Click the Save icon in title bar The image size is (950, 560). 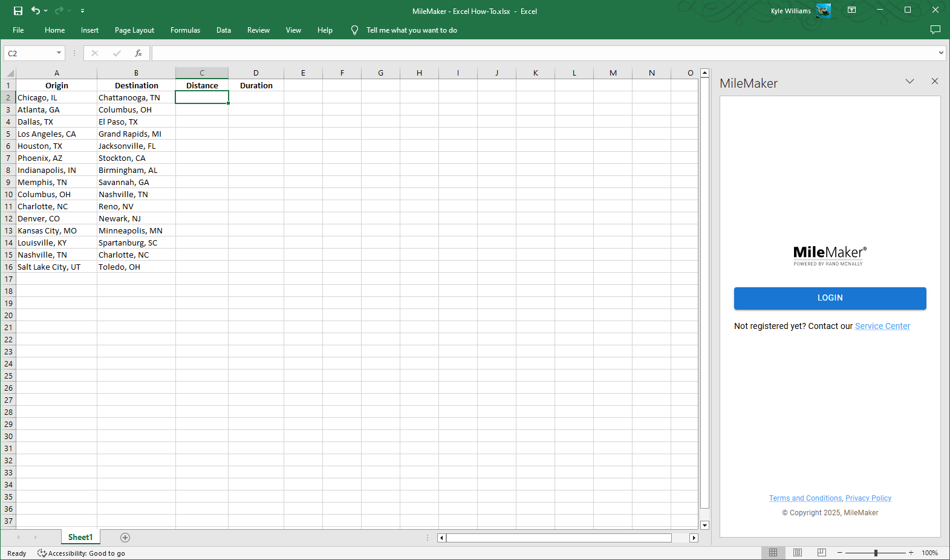point(18,11)
